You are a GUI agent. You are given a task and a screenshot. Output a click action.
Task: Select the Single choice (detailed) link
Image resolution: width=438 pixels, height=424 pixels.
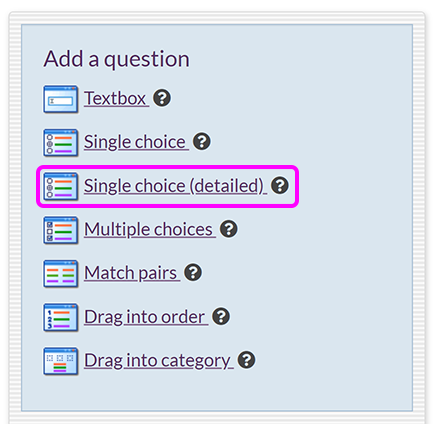pyautogui.click(x=175, y=186)
